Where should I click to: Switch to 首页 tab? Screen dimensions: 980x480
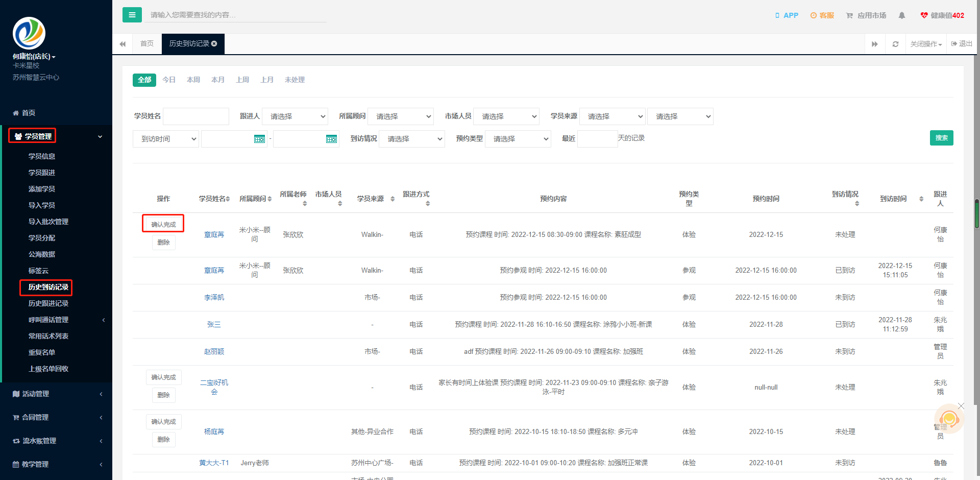(x=147, y=44)
